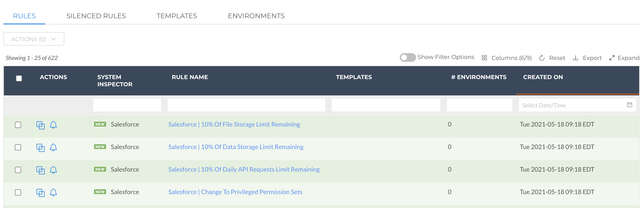This screenshot has width=644, height=208.
Task: Switch to the Templates tab
Action: click(177, 16)
